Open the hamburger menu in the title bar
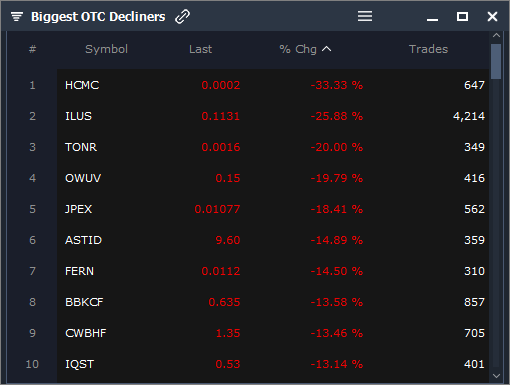 (365, 16)
